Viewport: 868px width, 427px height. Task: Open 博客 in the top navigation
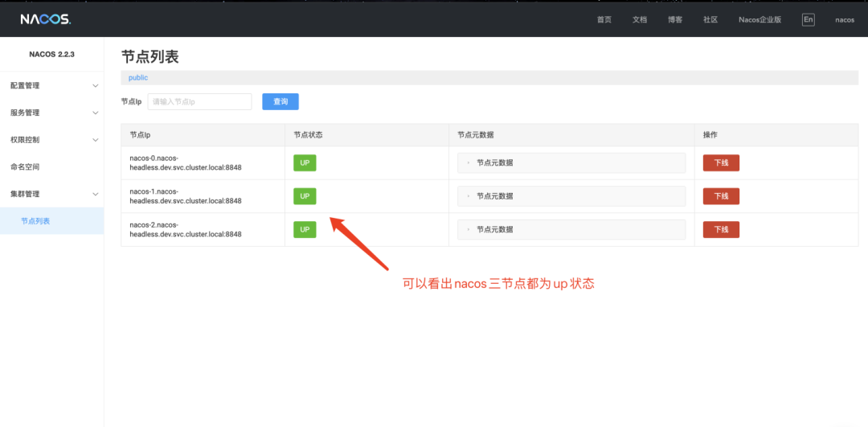675,19
